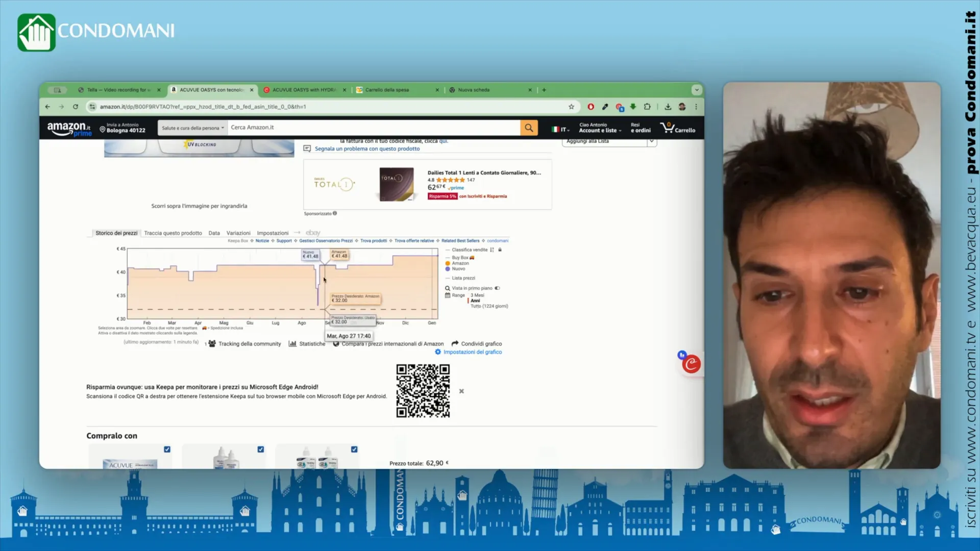Uncheck the second Compralo con product checkbox
The height and width of the screenshot is (551, 980).
(x=261, y=449)
